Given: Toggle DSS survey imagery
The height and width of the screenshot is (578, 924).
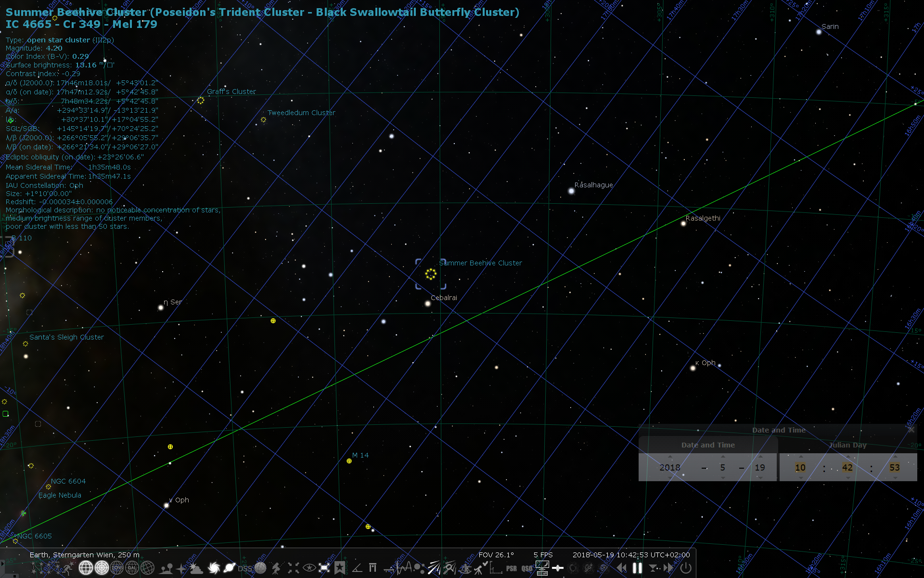Looking at the screenshot, I should tap(244, 567).
